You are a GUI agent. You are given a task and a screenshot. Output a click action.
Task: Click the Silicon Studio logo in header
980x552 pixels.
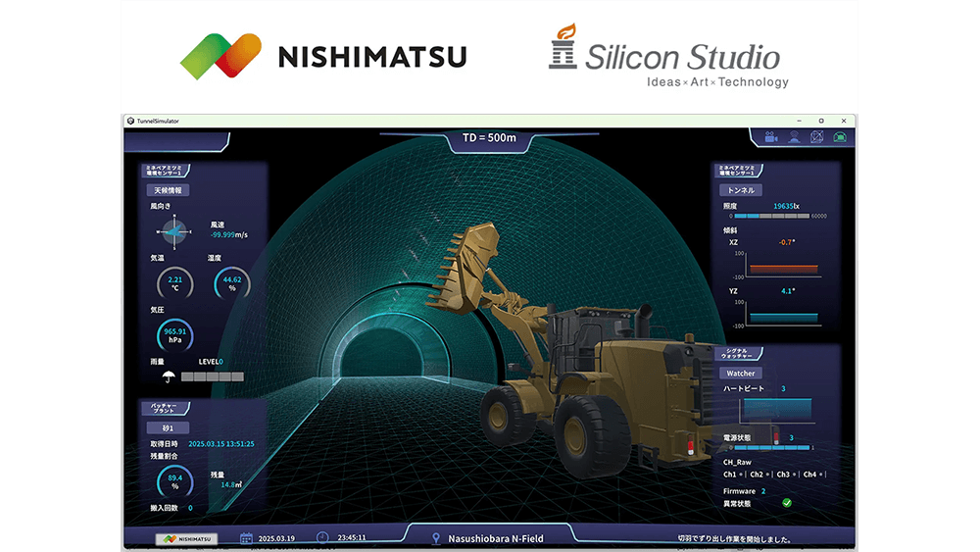point(668,56)
